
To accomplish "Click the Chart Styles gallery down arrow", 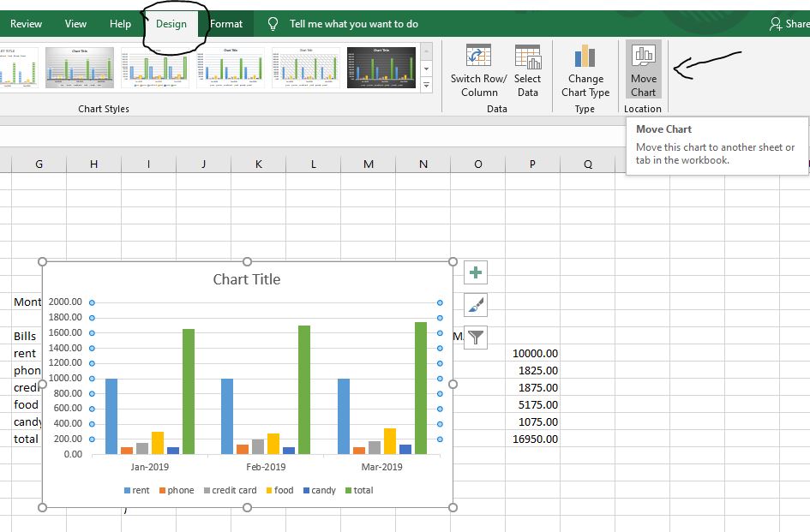I will (x=426, y=69).
